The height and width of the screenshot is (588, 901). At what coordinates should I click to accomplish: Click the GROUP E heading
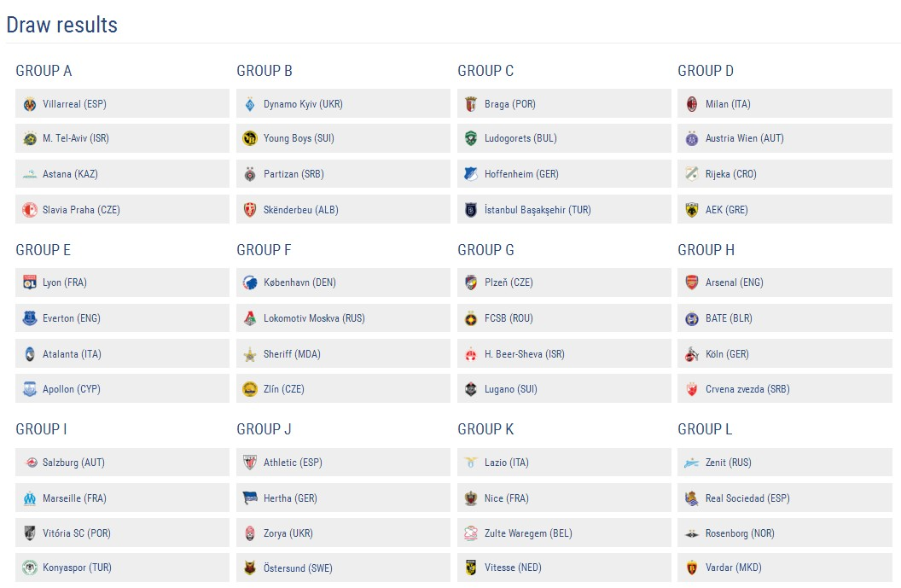[x=44, y=250]
